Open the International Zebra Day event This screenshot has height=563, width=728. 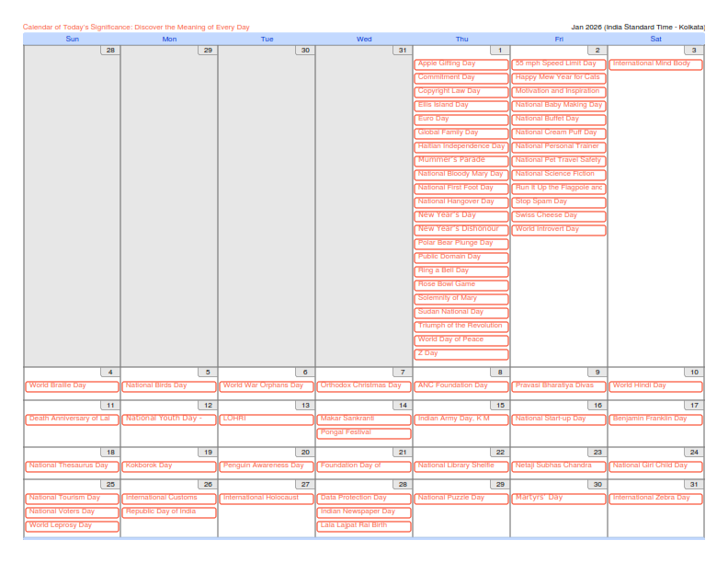[655, 499]
